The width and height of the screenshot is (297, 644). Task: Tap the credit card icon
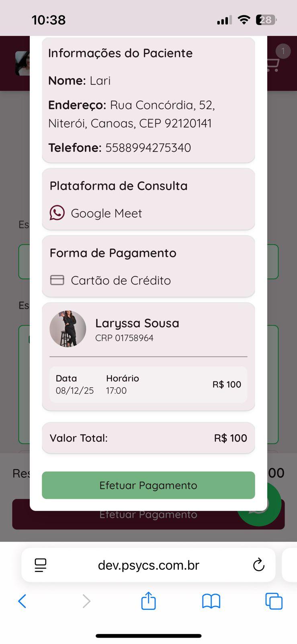tap(57, 280)
